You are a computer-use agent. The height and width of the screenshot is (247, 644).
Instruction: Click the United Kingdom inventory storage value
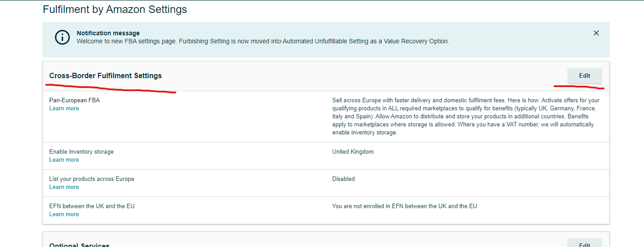point(353,152)
